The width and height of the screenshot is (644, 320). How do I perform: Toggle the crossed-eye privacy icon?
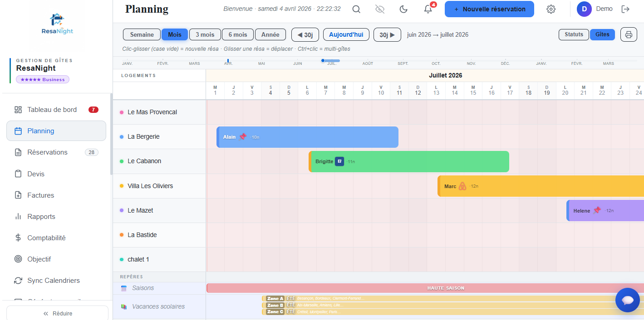[x=380, y=9]
